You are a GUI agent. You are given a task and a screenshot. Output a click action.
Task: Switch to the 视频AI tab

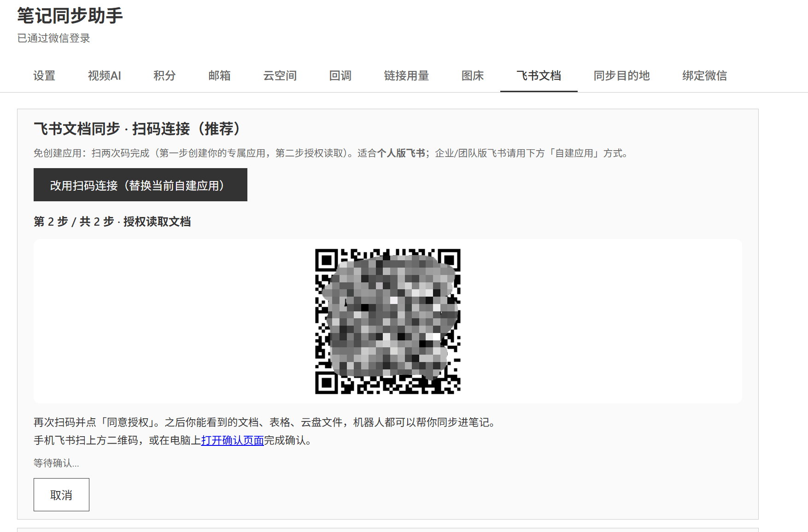[x=105, y=76]
